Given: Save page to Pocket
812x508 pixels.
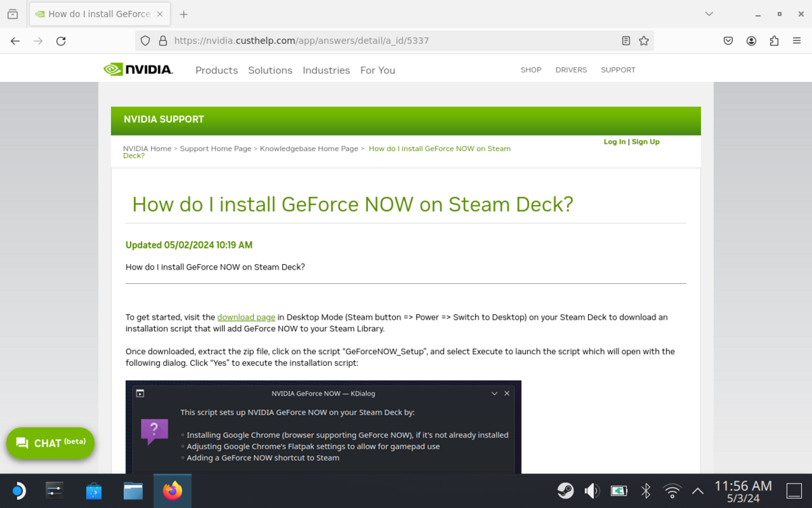Looking at the screenshot, I should (728, 41).
